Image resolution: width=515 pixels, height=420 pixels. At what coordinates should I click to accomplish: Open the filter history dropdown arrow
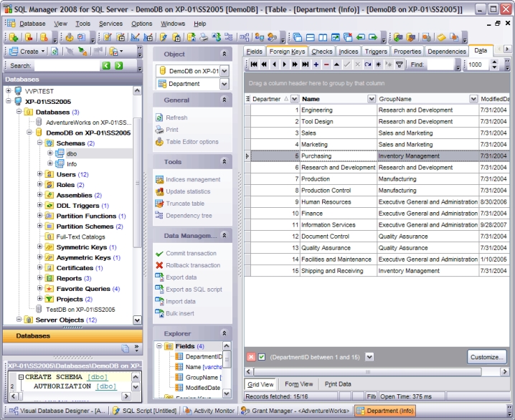(x=369, y=357)
